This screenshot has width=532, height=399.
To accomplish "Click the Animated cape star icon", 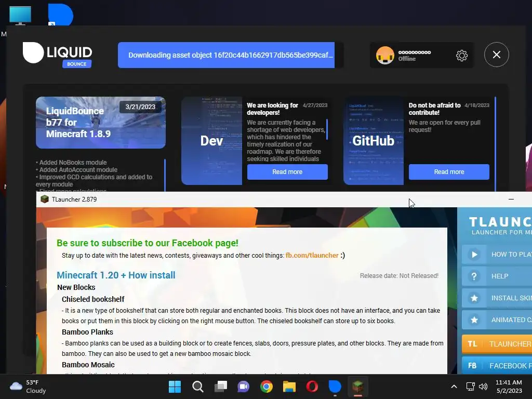I will click(x=474, y=320).
